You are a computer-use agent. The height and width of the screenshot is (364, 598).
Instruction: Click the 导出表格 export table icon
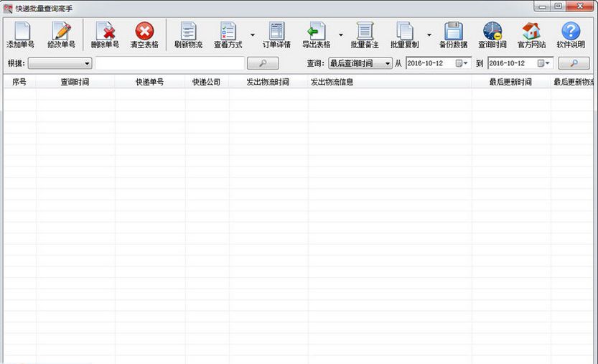click(317, 35)
